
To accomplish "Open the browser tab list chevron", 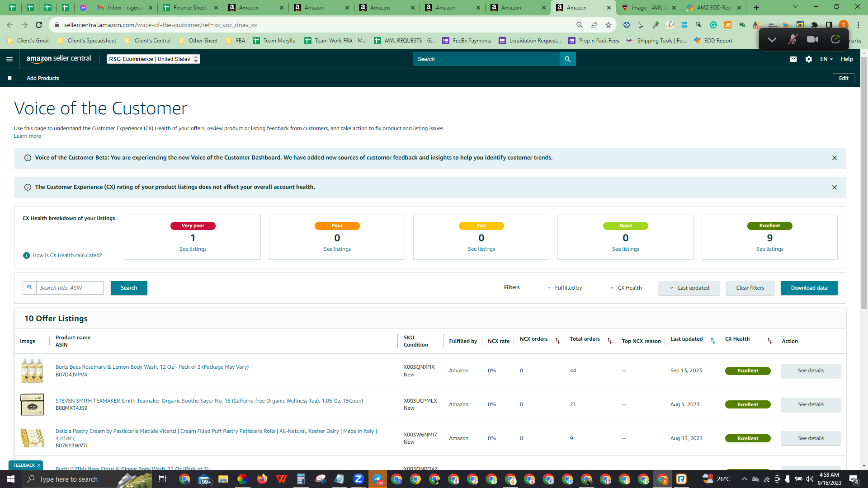I will click(x=795, y=7).
